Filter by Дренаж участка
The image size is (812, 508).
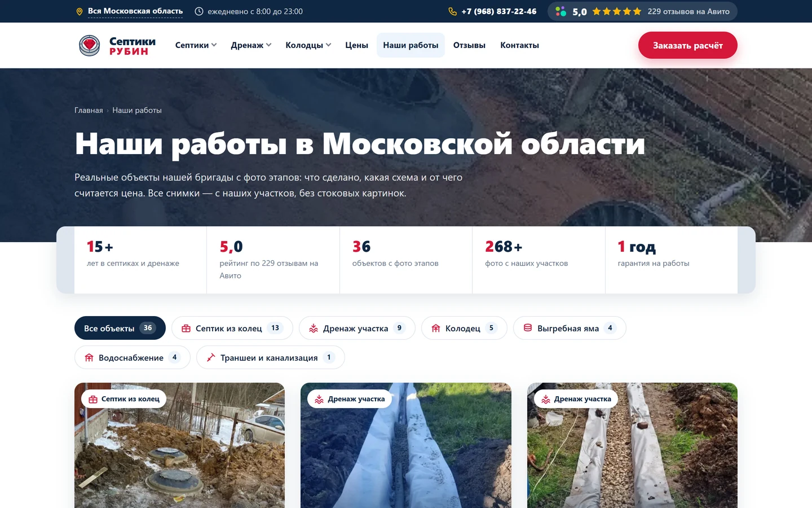pos(357,328)
